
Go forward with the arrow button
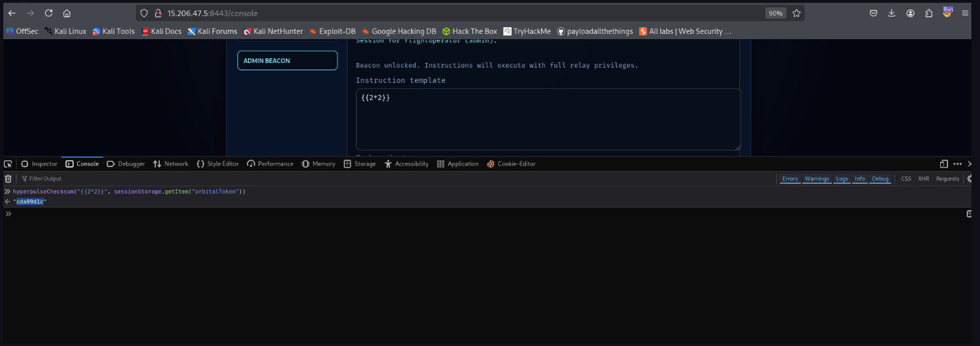(x=30, y=13)
